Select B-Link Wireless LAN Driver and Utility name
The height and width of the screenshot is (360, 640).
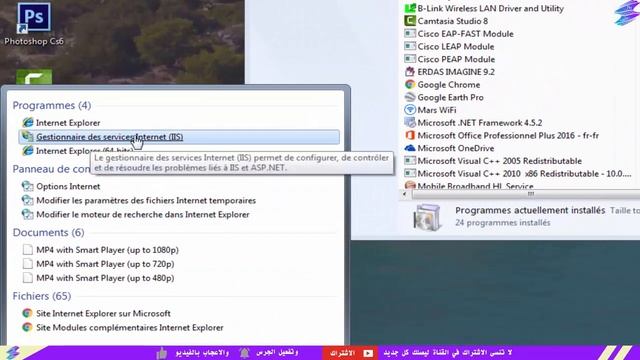pyautogui.click(x=490, y=8)
